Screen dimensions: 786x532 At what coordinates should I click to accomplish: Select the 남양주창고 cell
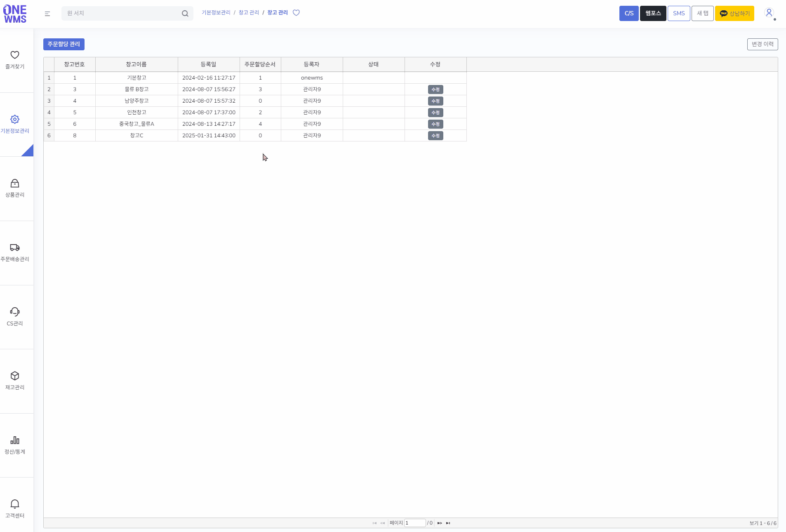[x=136, y=101]
